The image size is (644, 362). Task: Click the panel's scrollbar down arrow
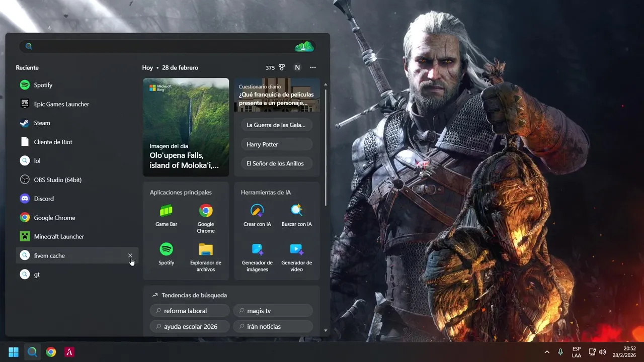click(326, 330)
